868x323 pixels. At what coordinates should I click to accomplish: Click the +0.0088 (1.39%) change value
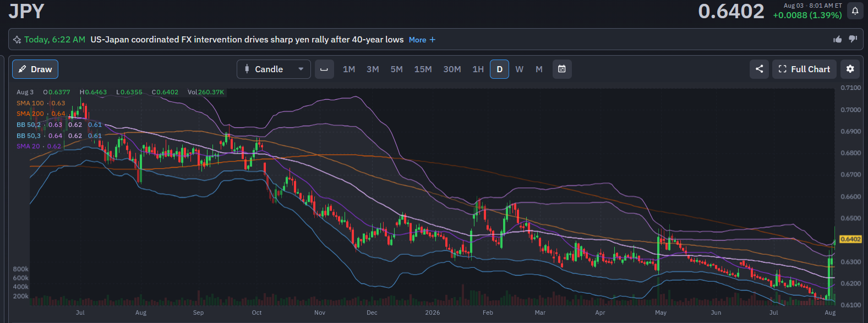pyautogui.click(x=807, y=15)
